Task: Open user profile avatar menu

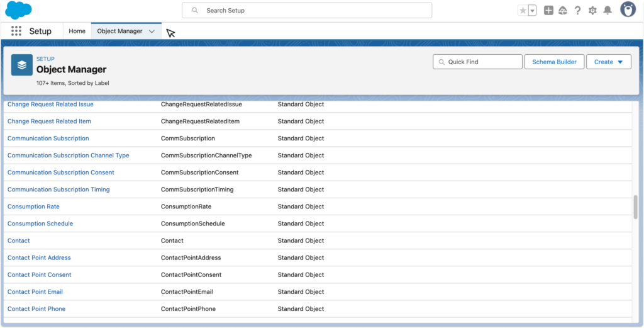Action: (x=628, y=10)
